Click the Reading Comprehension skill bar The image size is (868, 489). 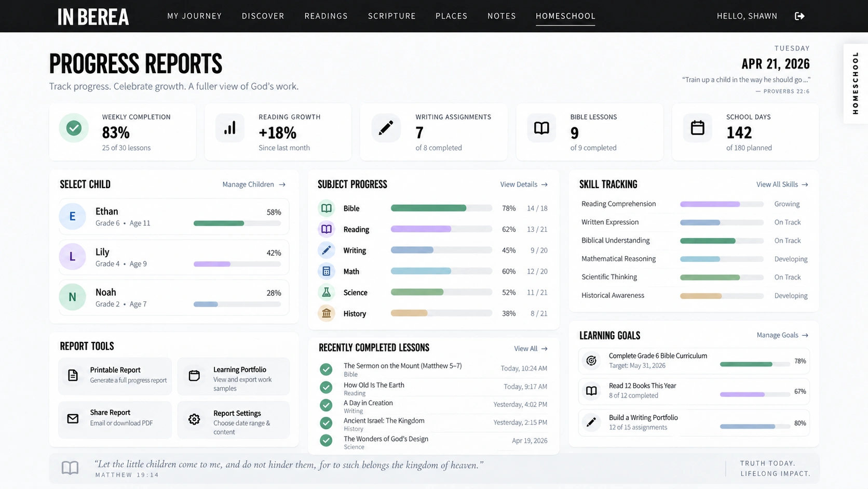click(x=722, y=204)
